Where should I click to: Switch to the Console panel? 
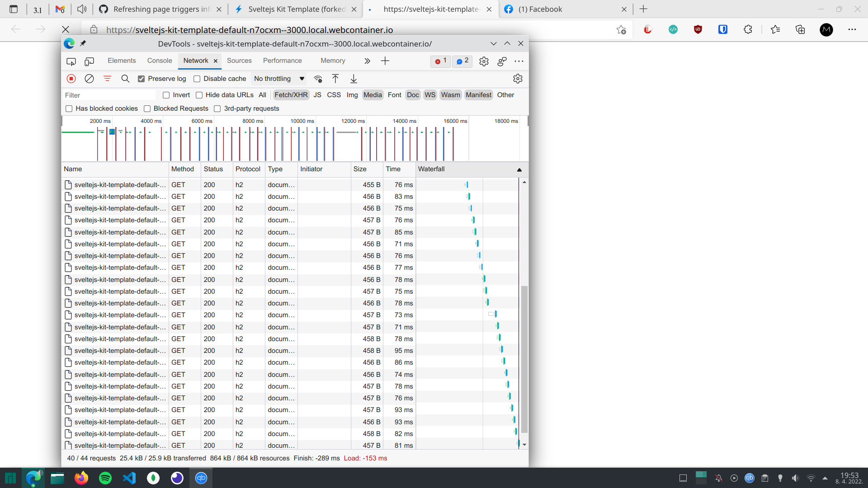(159, 60)
